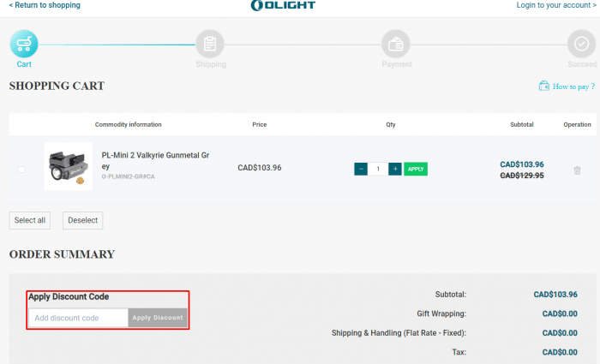Open the PL-Mini 2 product thumbnail
The image size is (600, 364).
click(x=69, y=166)
